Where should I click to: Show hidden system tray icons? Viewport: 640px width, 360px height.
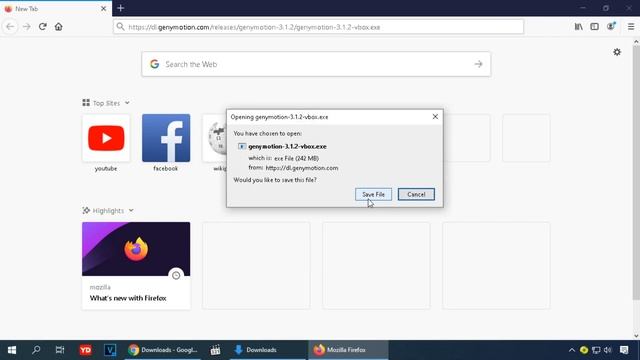[571, 350]
